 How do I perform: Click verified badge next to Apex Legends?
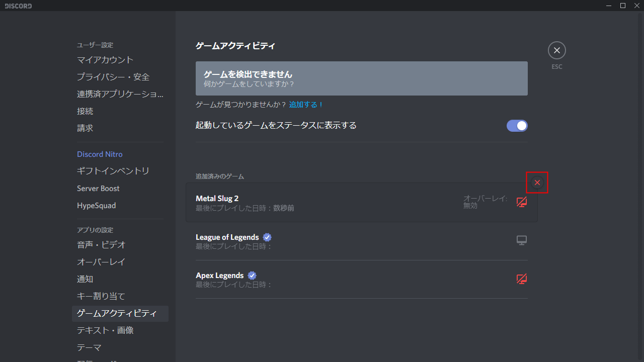[x=252, y=275]
